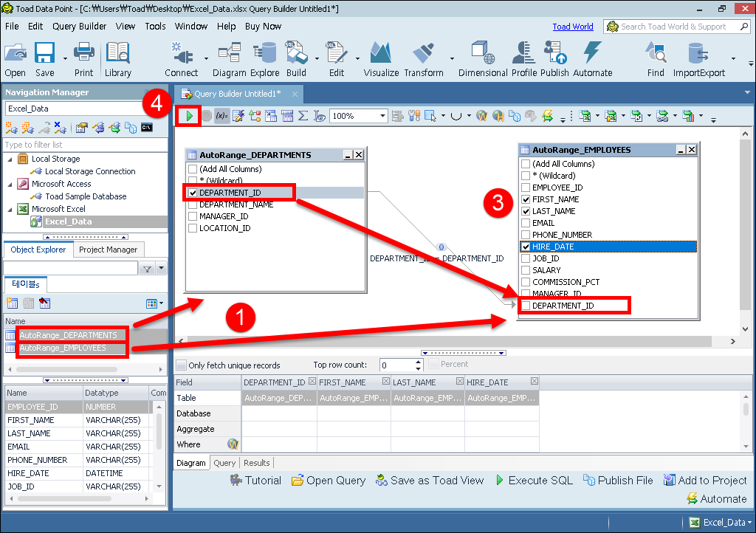Click the Tutorial button
Viewport: 756px width, 533px height.
coord(256,481)
